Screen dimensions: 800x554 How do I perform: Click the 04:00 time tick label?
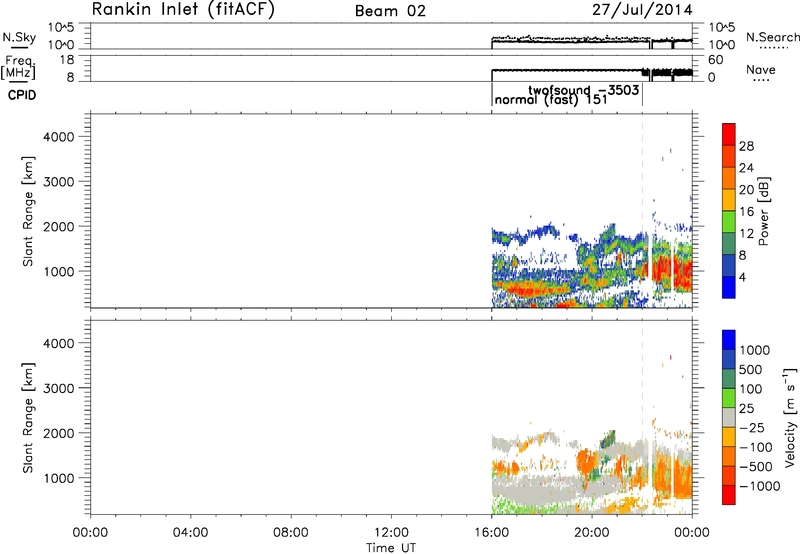click(x=190, y=533)
